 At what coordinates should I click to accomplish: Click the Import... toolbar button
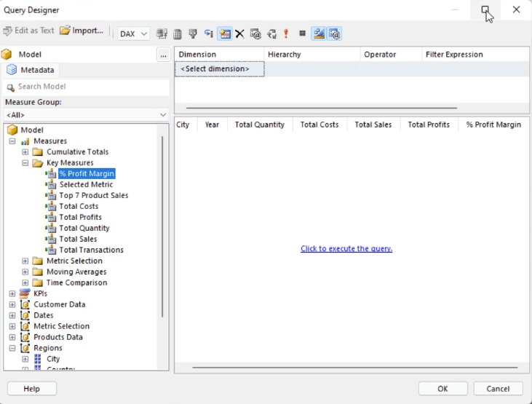click(82, 31)
